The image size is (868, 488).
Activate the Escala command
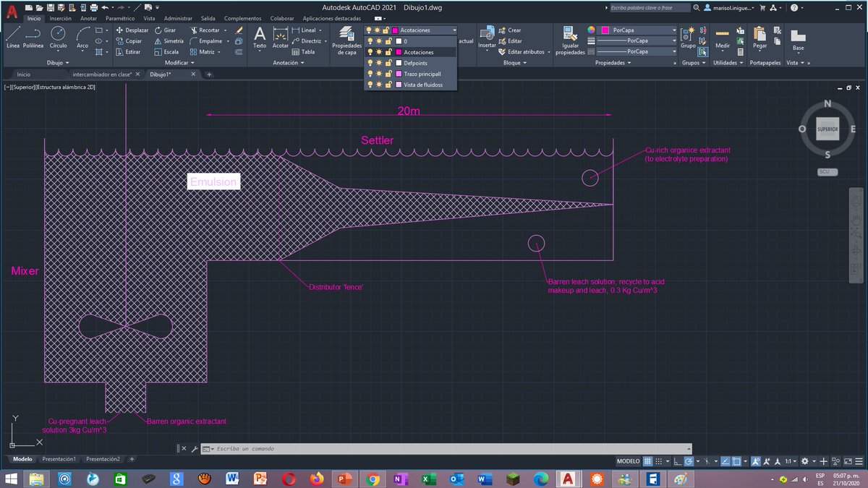(166, 52)
